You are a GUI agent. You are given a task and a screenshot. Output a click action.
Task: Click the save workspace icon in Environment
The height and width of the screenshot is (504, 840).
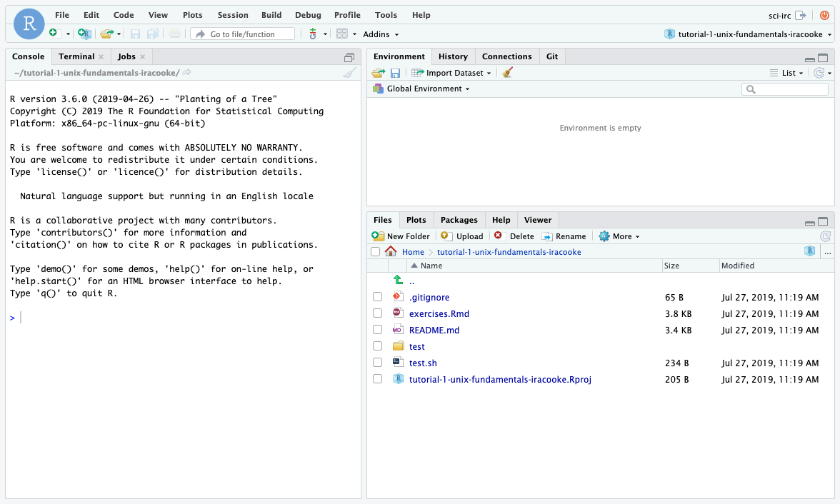395,73
